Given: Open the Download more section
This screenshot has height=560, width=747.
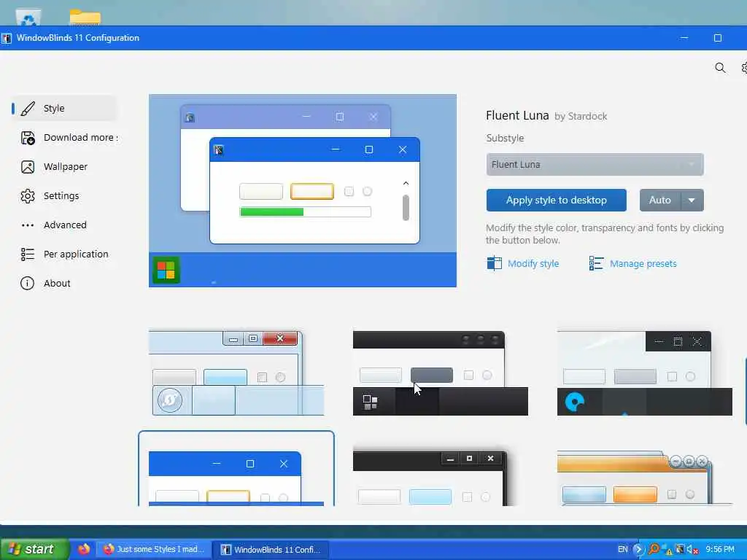Looking at the screenshot, I should [69, 138].
